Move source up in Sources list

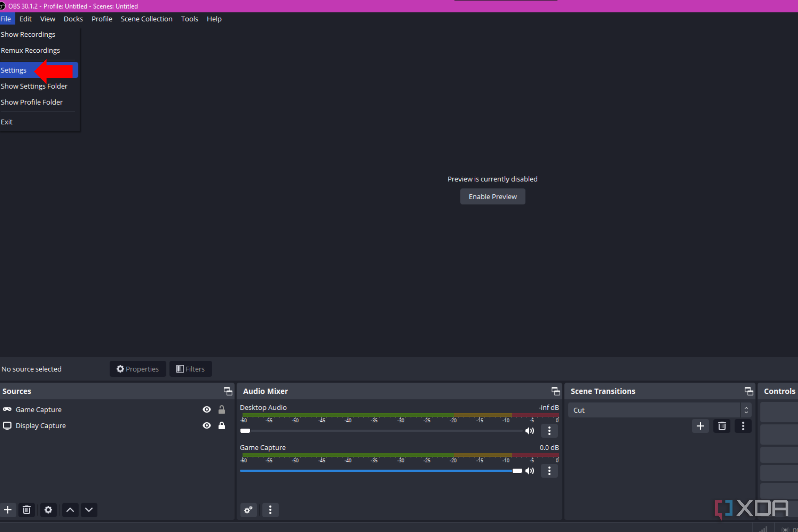coord(70,510)
